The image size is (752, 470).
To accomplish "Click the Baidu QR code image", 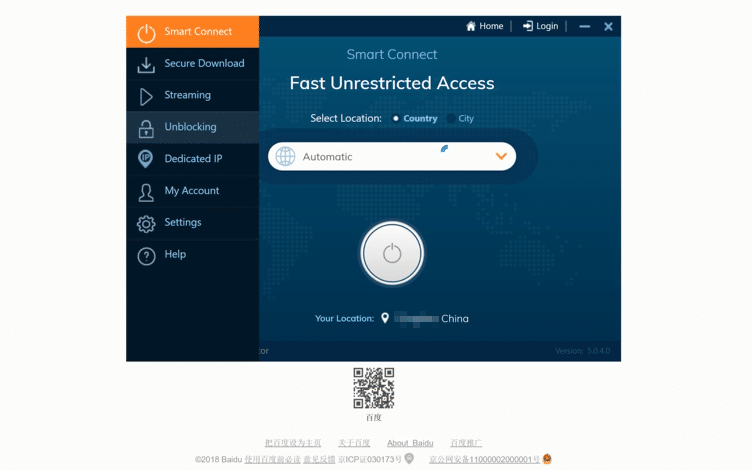I will click(374, 388).
